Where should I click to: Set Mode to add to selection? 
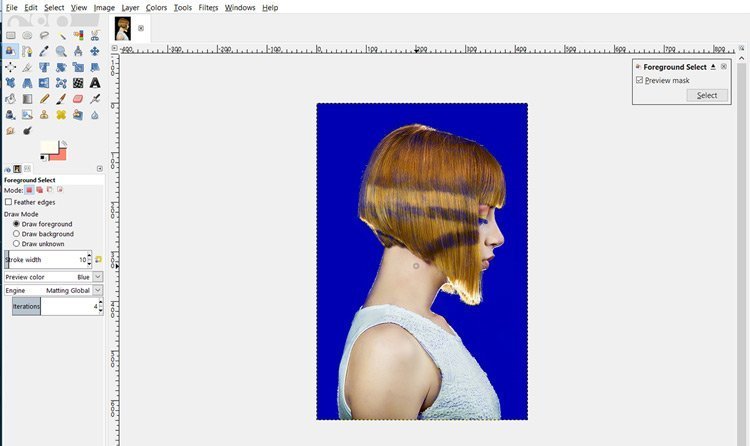(39, 190)
